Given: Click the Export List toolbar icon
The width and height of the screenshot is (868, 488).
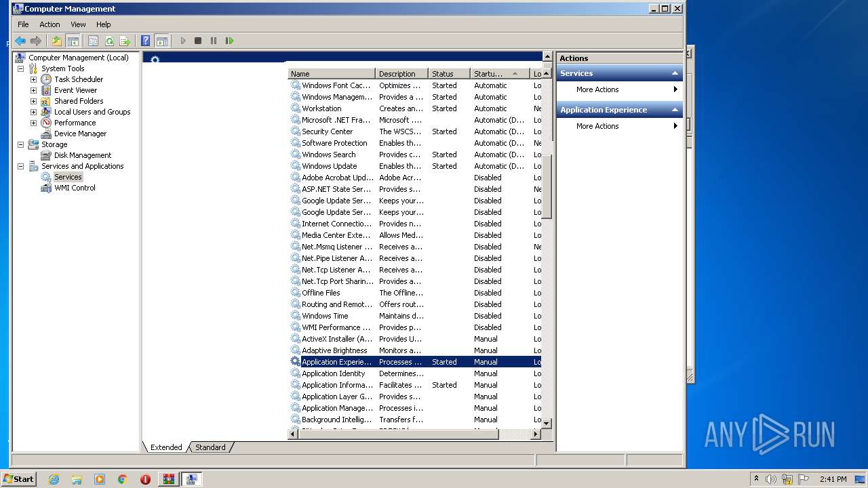Looking at the screenshot, I should 124,41.
